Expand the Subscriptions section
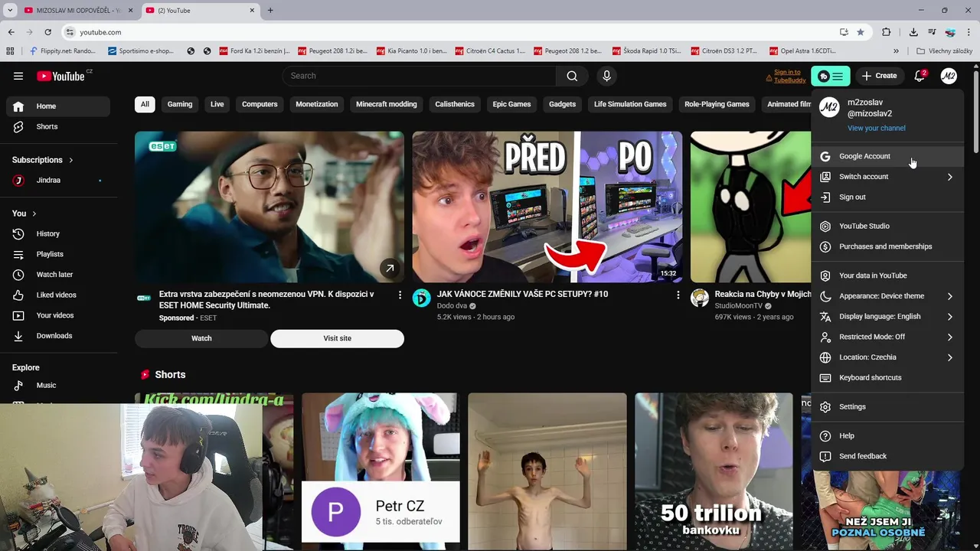 [43, 160]
